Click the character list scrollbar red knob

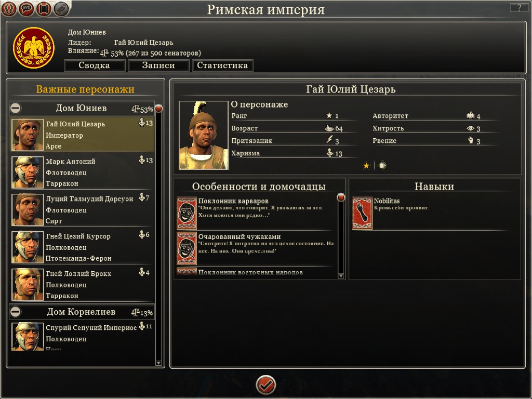(158, 109)
